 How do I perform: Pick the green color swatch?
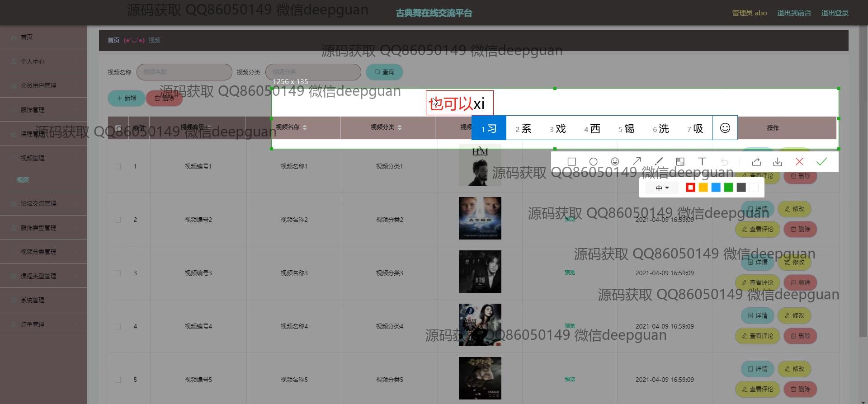pos(728,188)
